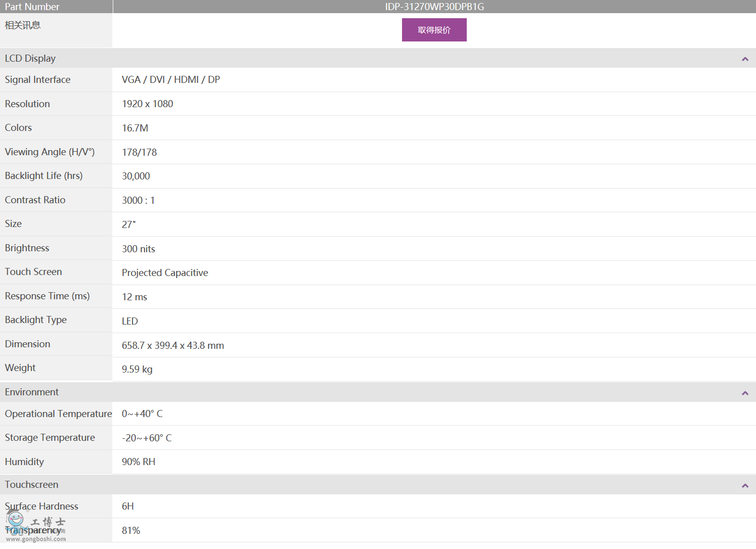
Task: Click the Storage Temperature value -20~+60° C
Action: (x=147, y=438)
